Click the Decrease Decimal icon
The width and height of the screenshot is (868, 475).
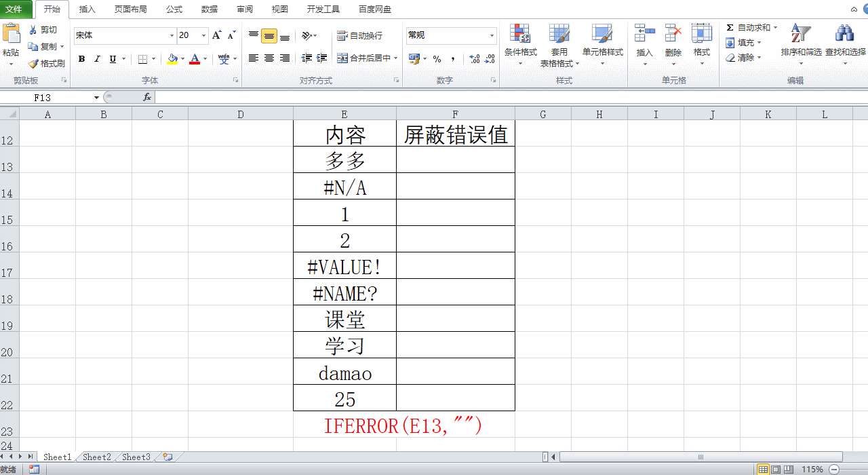(x=490, y=59)
